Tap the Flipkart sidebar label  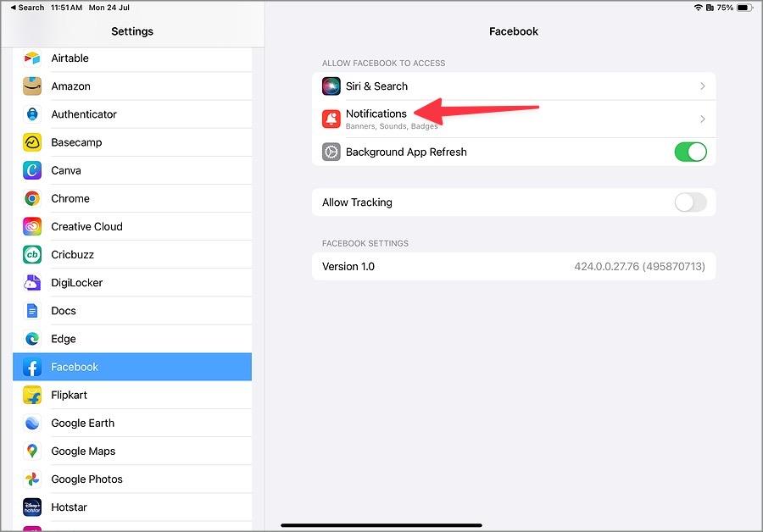point(70,396)
